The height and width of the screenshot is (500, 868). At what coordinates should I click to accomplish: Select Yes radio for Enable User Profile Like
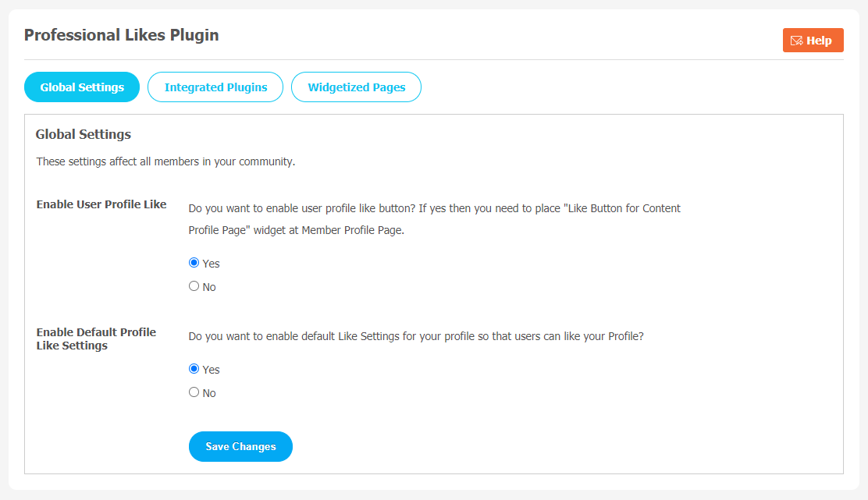(194, 263)
